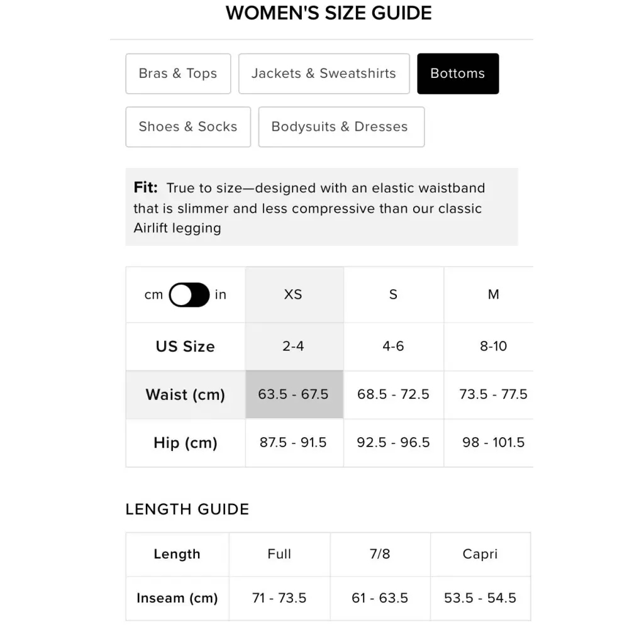
Task: Toggle the cm/in unit switch
Action: [x=189, y=294]
